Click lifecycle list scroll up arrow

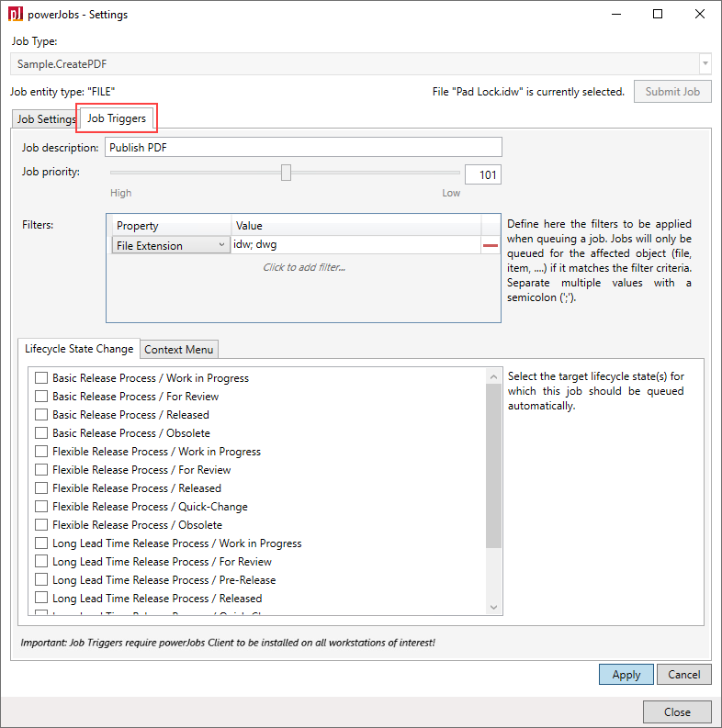click(x=493, y=376)
